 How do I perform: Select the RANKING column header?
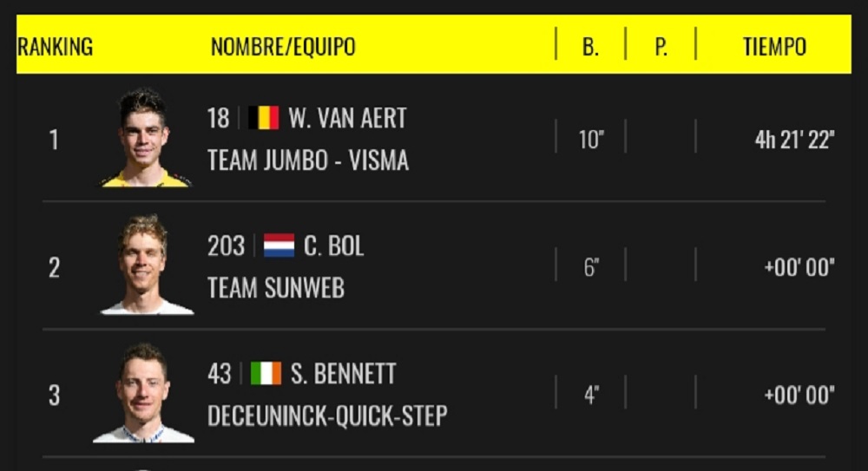[x=55, y=47]
